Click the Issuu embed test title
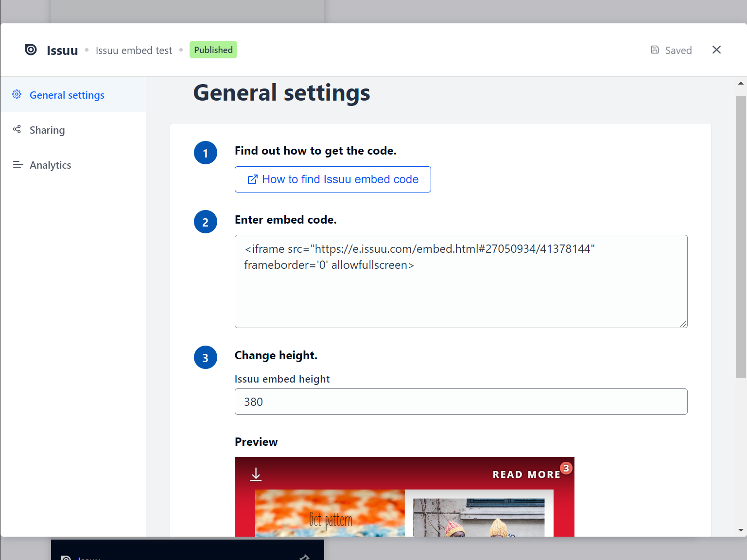747x560 pixels. pos(134,51)
